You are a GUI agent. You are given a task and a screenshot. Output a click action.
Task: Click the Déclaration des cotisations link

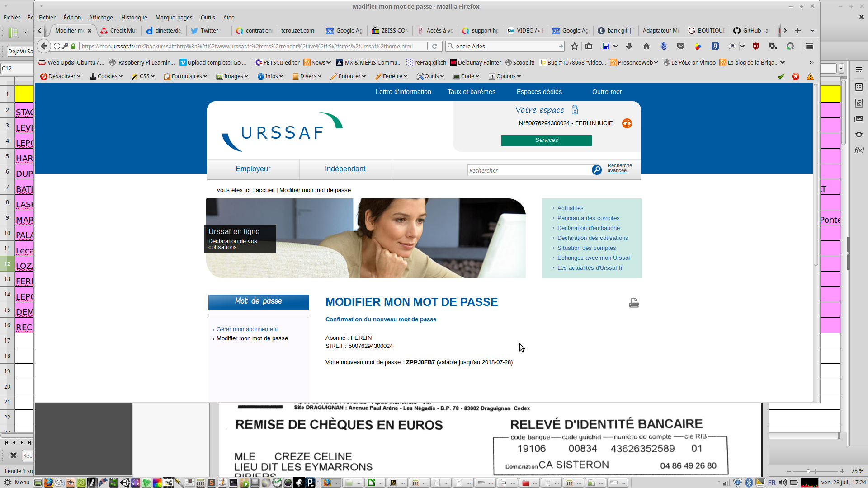[592, 238]
